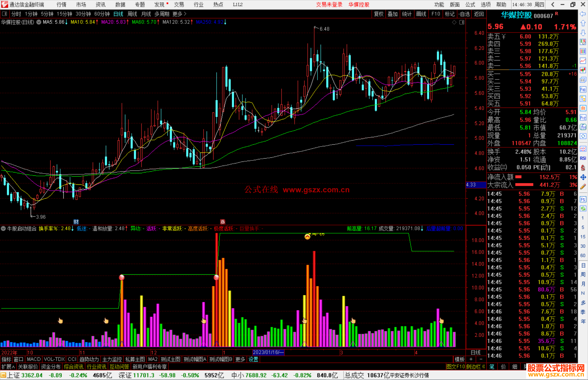
Task: Open the F10 company info sidebar icon
Action: (583, 89)
